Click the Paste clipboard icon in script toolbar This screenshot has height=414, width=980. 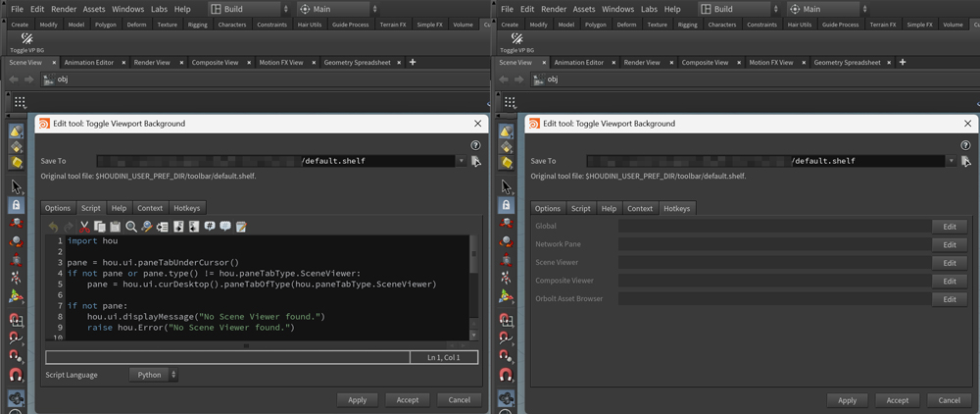tap(116, 227)
